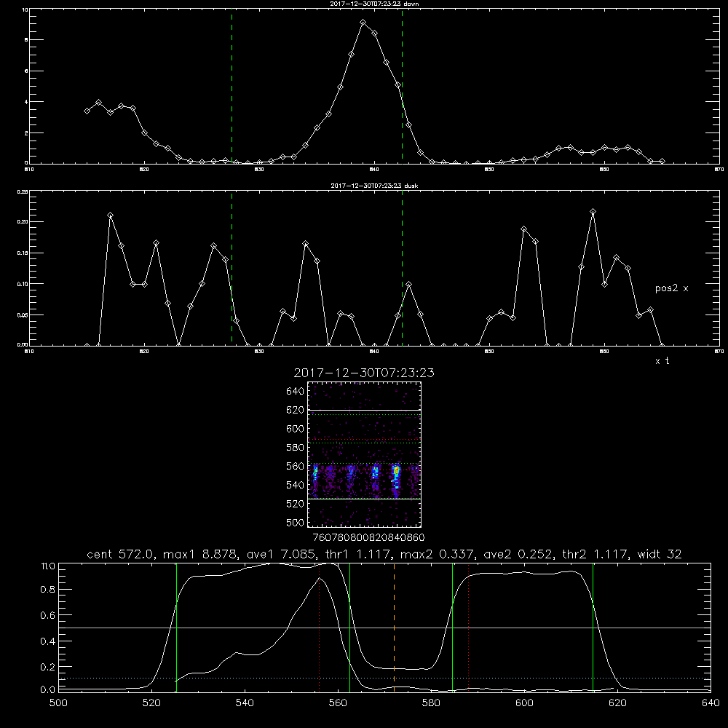728x728 pixels.
Task: Click the highest peak point of the dawn curve
Action: (363, 23)
